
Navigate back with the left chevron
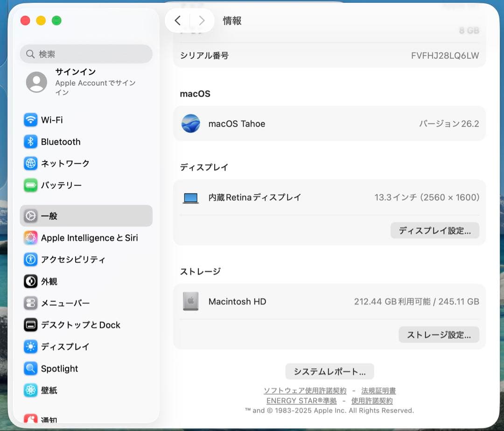coord(178,20)
